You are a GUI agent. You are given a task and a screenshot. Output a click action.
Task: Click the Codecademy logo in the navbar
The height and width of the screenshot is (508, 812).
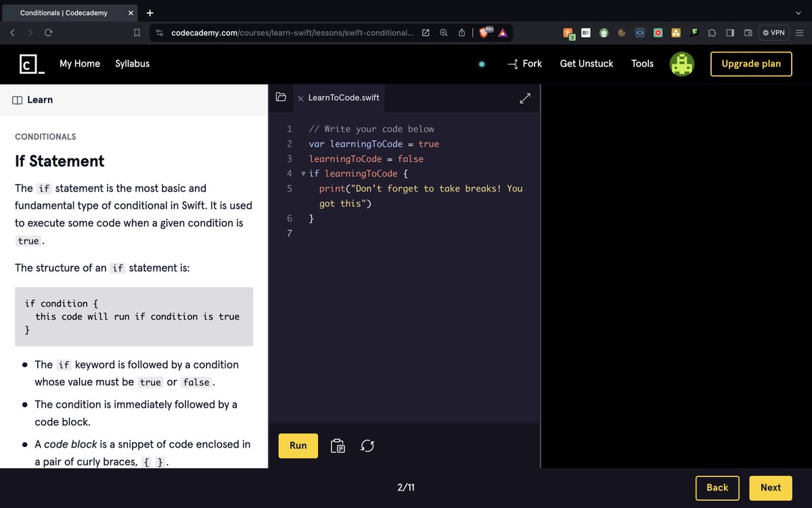coord(29,64)
